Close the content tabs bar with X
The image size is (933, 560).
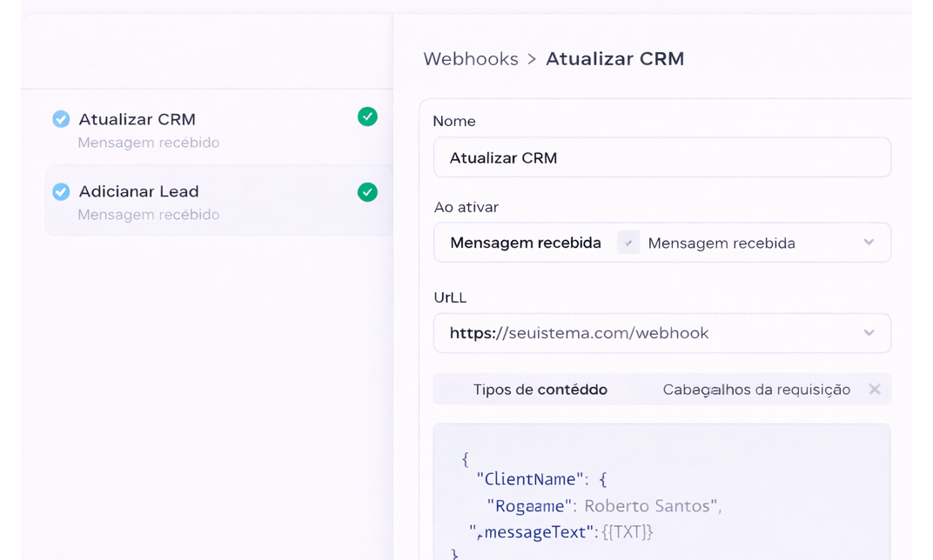click(875, 390)
